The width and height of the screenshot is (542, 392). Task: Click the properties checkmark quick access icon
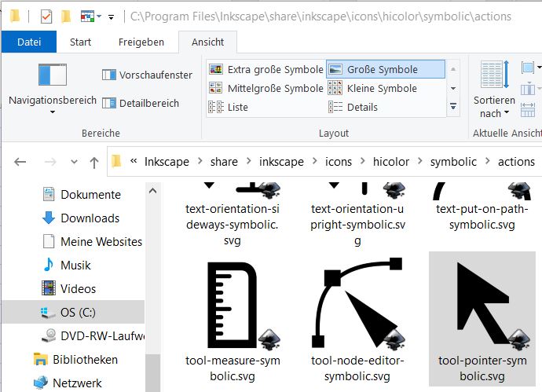[x=46, y=16]
